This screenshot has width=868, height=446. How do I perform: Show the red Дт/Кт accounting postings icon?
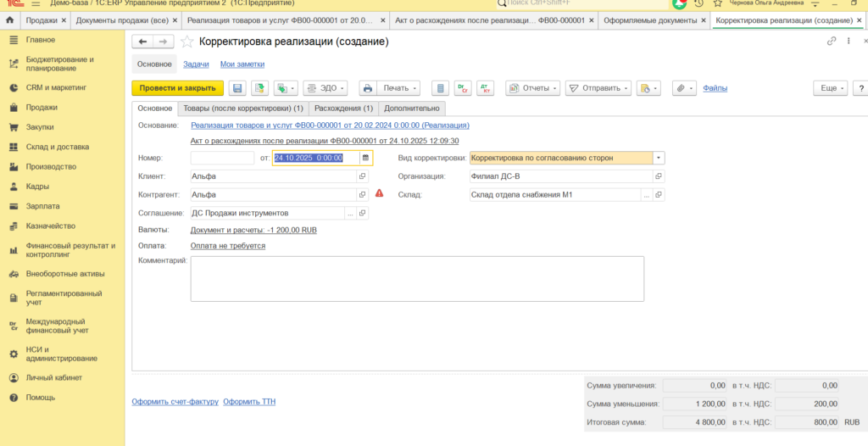click(484, 88)
